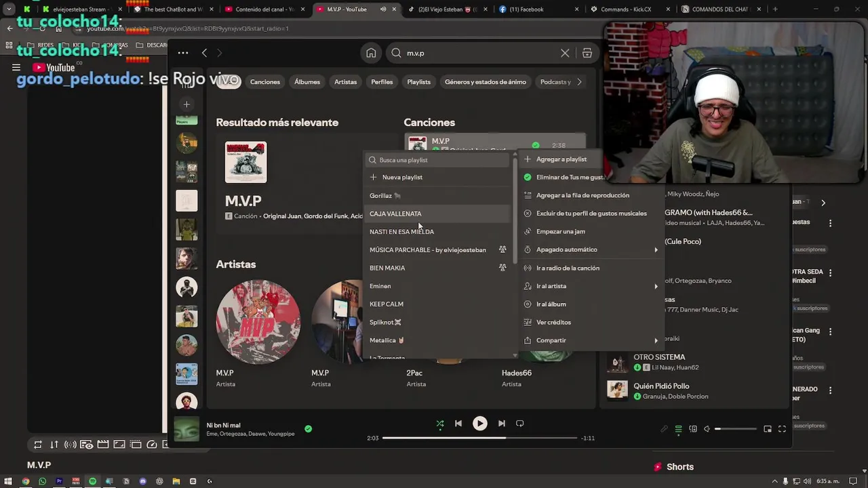Go to Ir a radio de la canción

591,268
